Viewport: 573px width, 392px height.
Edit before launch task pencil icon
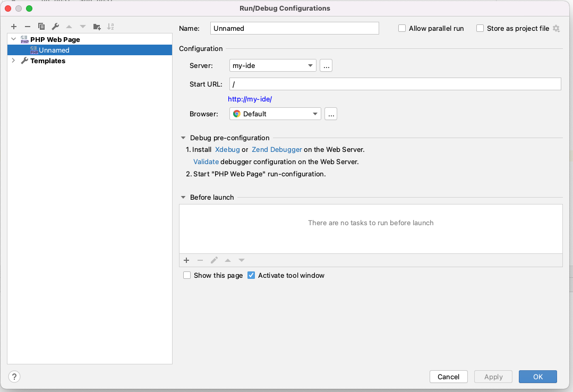(214, 260)
